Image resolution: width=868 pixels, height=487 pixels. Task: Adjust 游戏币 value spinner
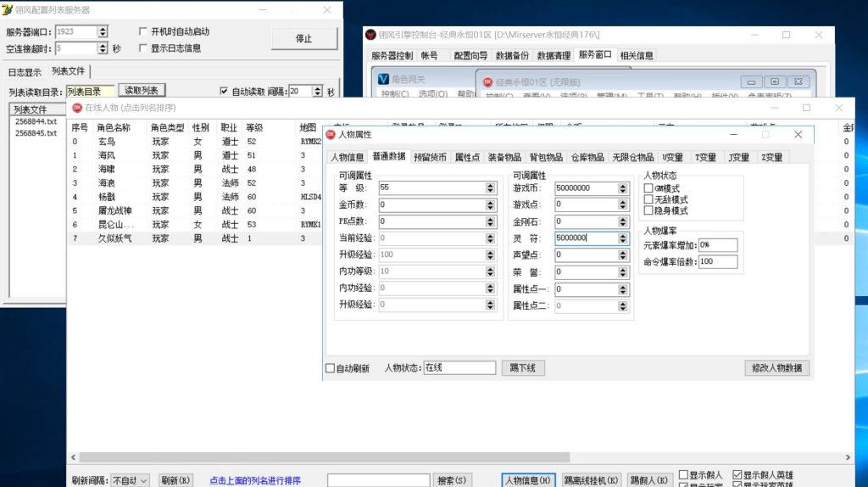pos(623,188)
